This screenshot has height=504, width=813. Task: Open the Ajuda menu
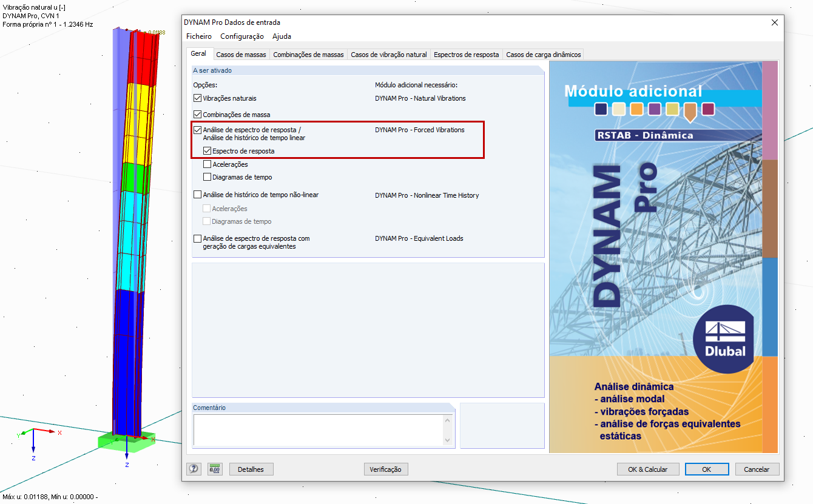coord(282,36)
